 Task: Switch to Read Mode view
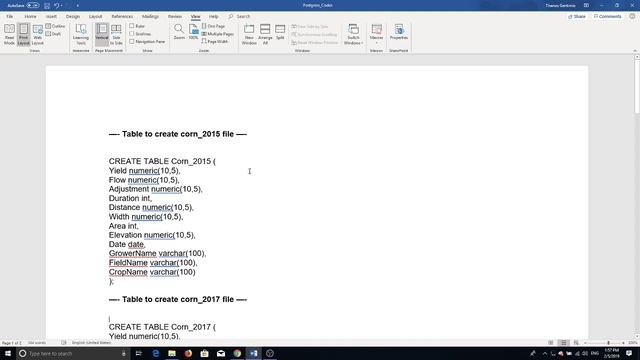pyautogui.click(x=9, y=34)
